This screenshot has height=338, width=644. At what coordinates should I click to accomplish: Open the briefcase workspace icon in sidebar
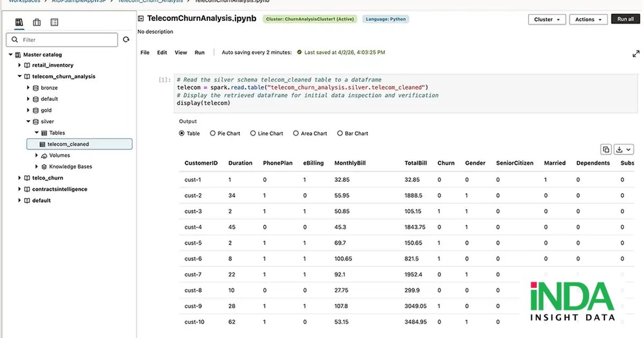pos(36,23)
